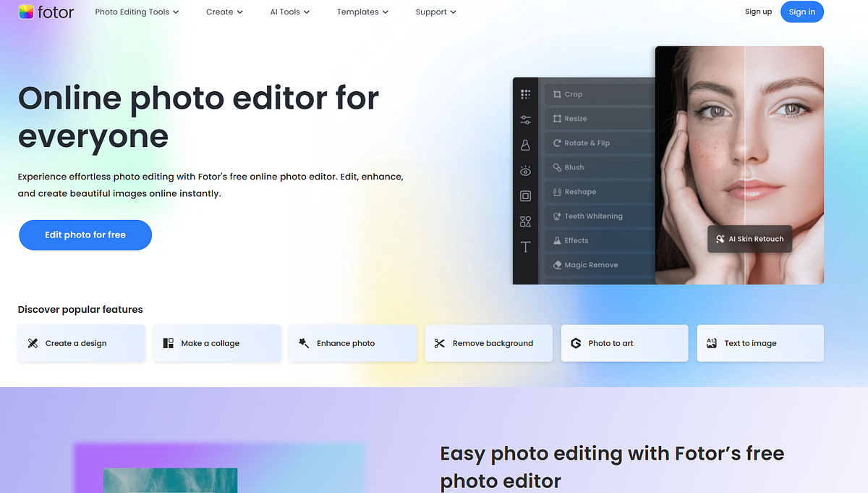Open the AI Tools dropdown menu
Screen dimensions: 868x493
[289, 12]
